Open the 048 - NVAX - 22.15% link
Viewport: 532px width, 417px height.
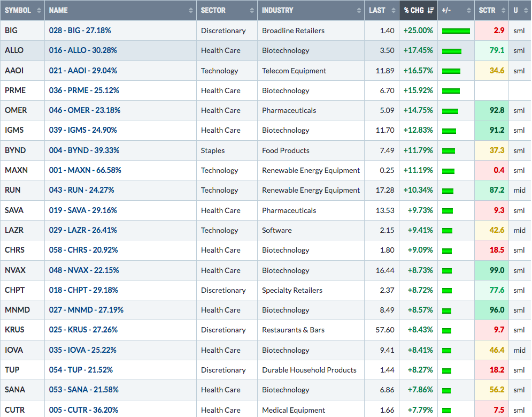coord(84,270)
